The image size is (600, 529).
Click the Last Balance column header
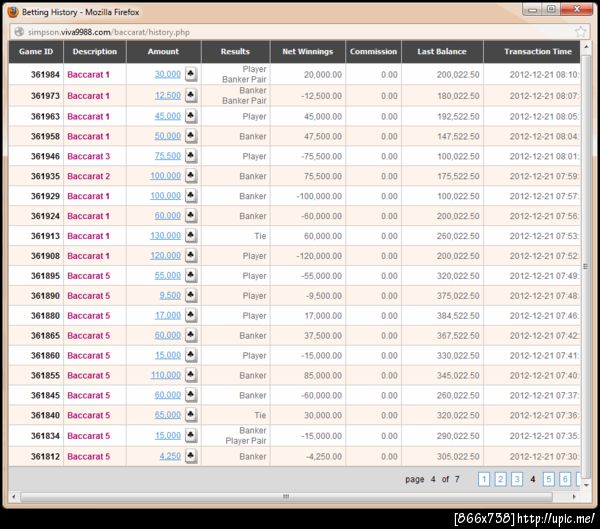tap(442, 52)
